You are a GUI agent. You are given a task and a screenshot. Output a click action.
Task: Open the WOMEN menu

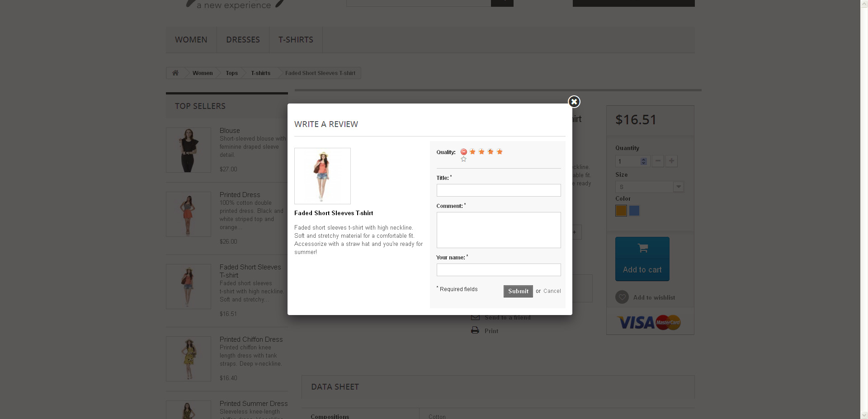pos(191,40)
